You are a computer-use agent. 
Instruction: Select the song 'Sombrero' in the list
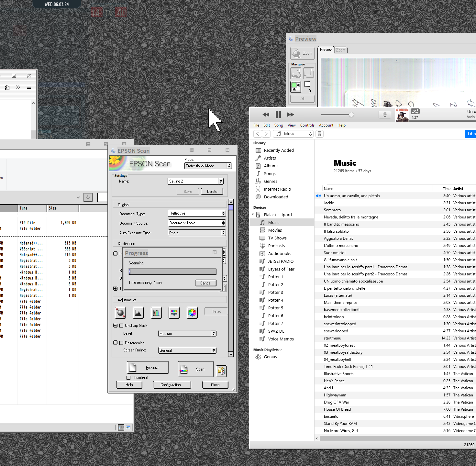pos(395,210)
